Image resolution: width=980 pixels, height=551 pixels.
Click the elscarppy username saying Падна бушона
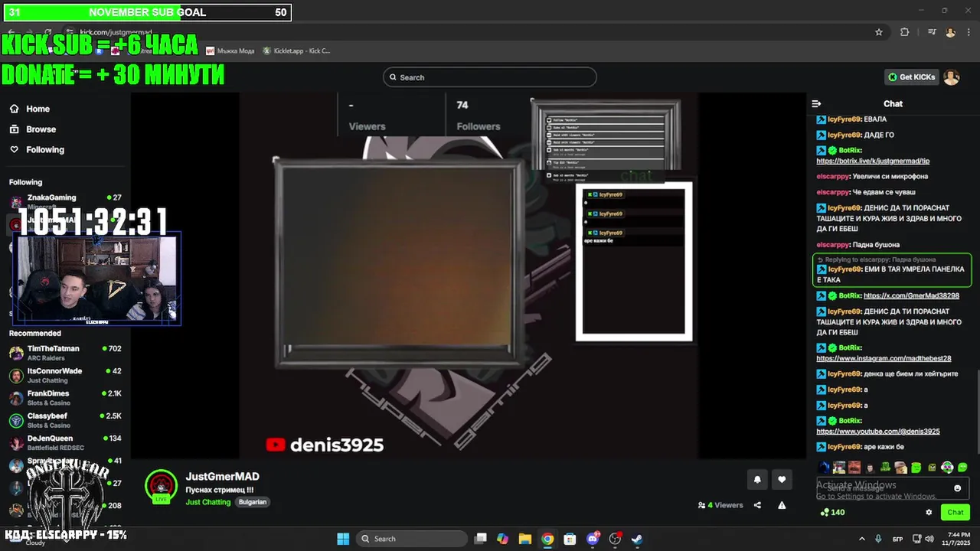click(x=833, y=245)
